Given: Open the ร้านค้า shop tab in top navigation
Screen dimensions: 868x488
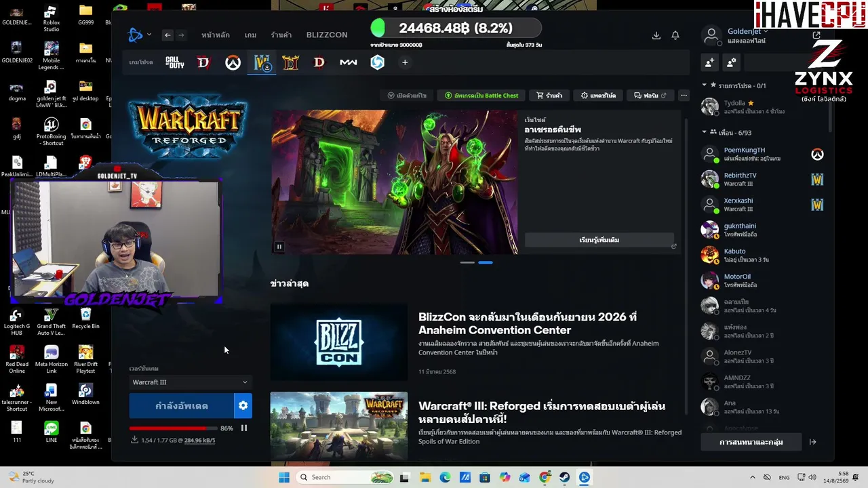Looking at the screenshot, I should coord(281,35).
